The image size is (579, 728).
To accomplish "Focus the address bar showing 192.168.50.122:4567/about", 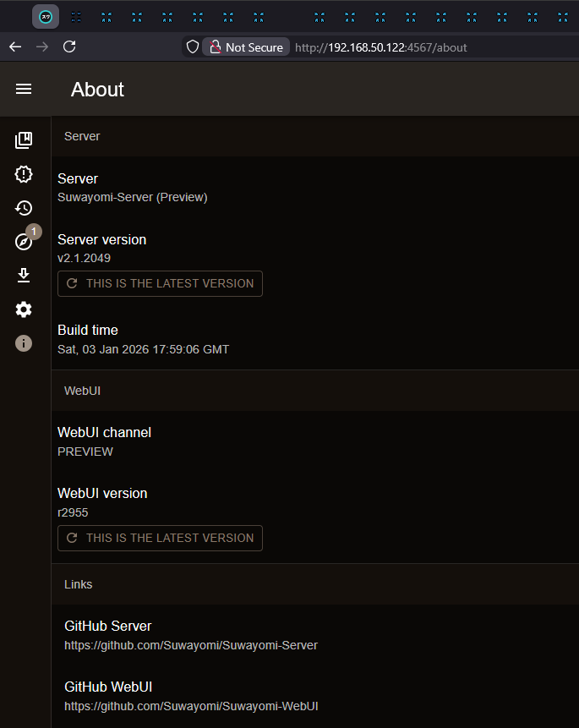I will pos(380,47).
